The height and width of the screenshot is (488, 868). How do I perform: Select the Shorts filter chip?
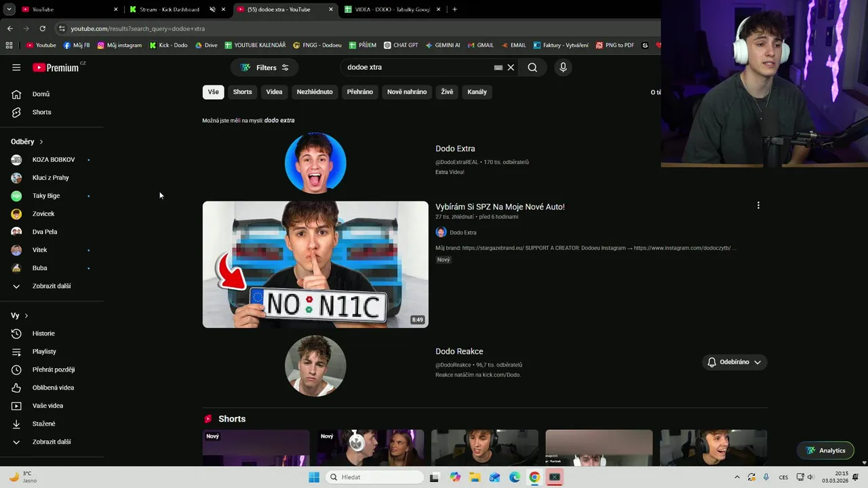coord(242,92)
